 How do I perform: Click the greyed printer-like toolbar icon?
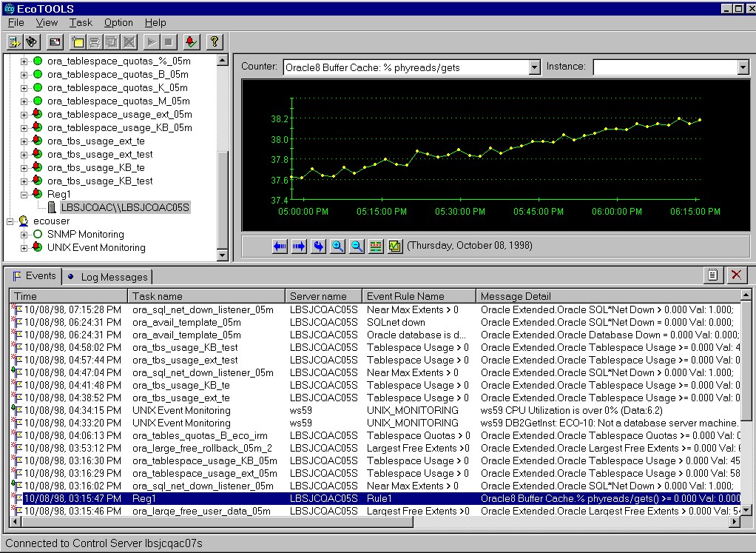(95, 42)
